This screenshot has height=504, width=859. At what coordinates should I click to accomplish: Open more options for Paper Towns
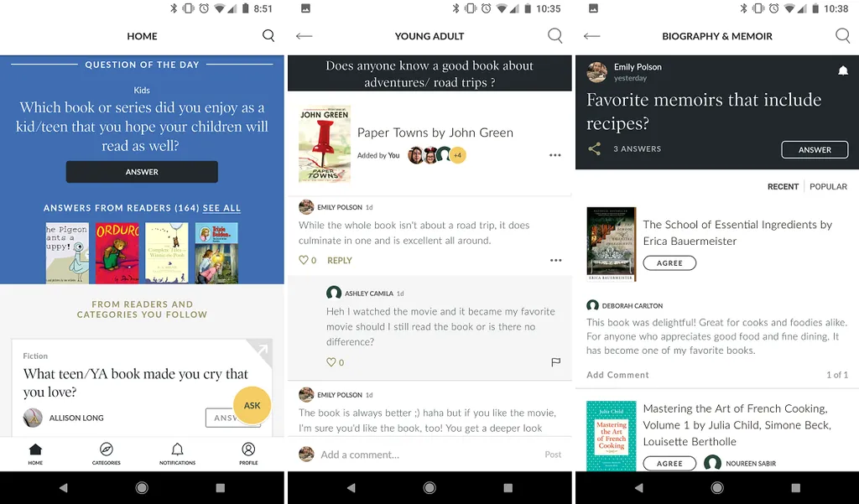coord(555,156)
